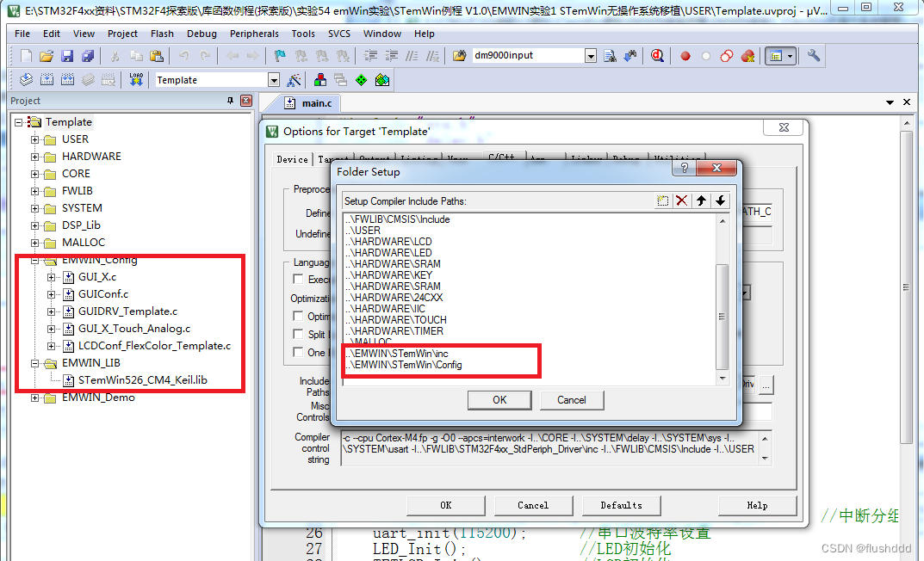This screenshot has width=924, height=561.
Task: Delete selected include path with red X icon
Action: click(680, 200)
